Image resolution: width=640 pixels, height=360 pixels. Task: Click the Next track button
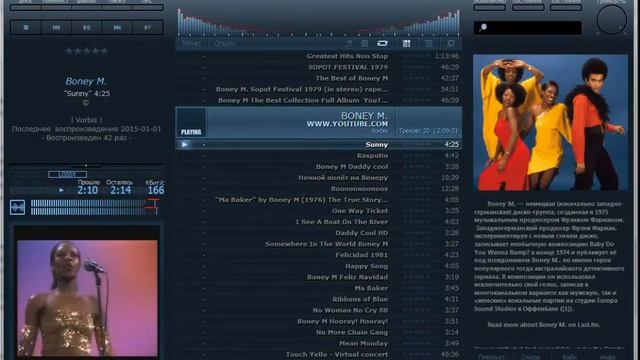click(x=117, y=27)
